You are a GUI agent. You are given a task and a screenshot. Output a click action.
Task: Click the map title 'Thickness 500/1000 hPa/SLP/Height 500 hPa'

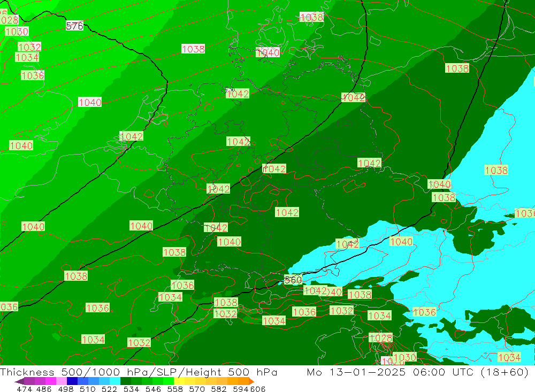139,372
